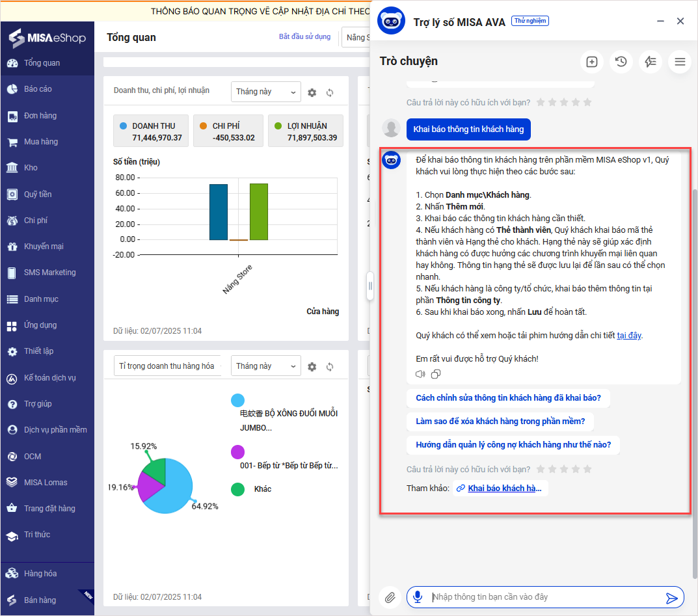Start a new chat with plus icon

point(592,62)
